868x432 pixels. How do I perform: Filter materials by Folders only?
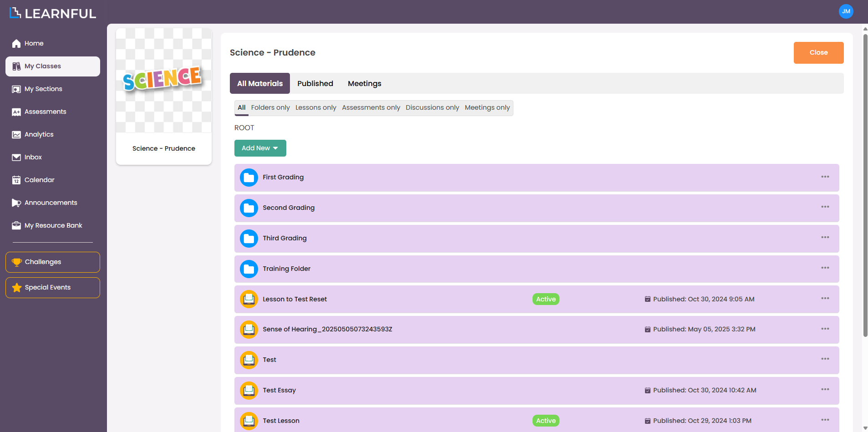tap(270, 108)
